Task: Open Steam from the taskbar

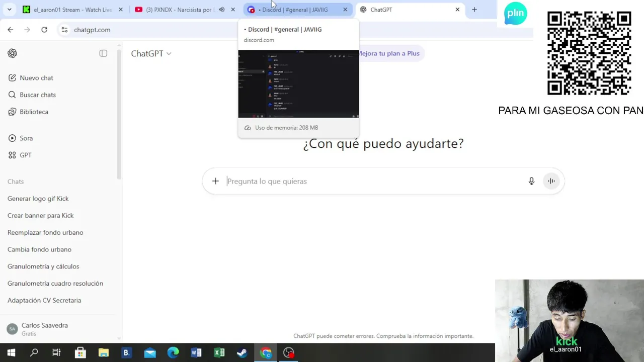Action: tap(242, 353)
